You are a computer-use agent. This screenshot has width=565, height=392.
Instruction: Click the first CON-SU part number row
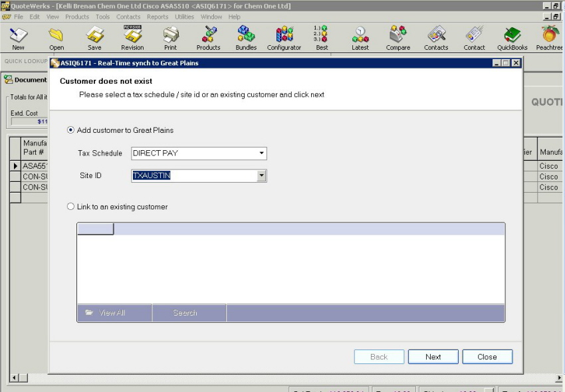click(35, 177)
